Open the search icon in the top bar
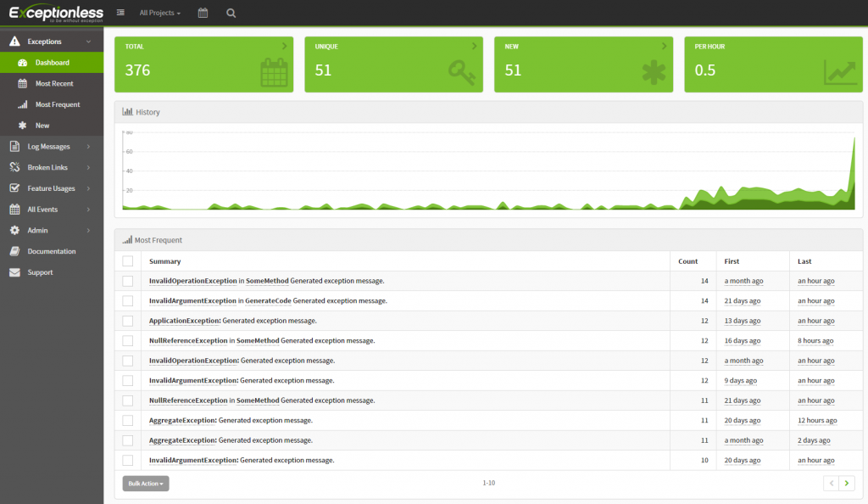 pos(231,13)
